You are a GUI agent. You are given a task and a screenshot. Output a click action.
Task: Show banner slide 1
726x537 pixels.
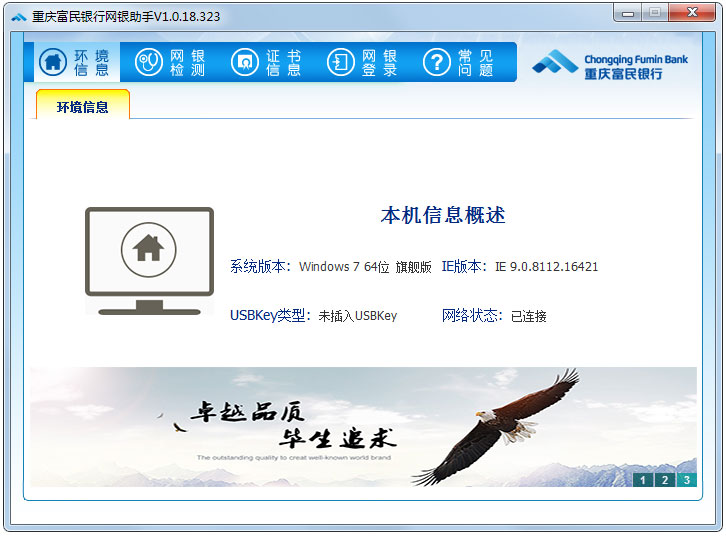643,480
